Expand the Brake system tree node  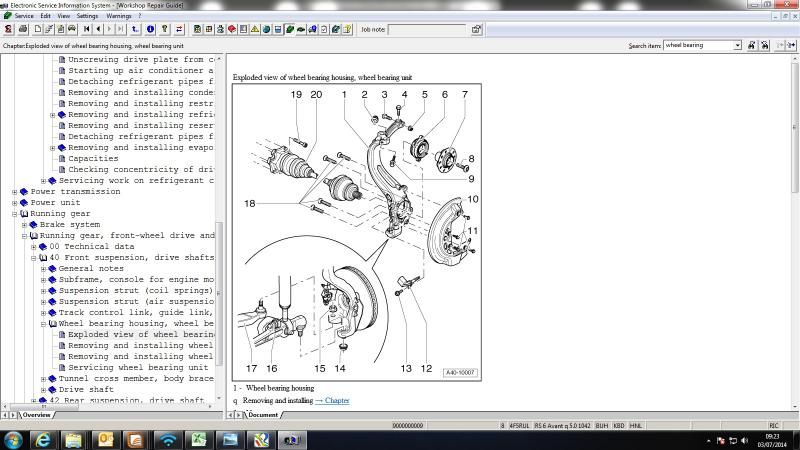point(24,224)
